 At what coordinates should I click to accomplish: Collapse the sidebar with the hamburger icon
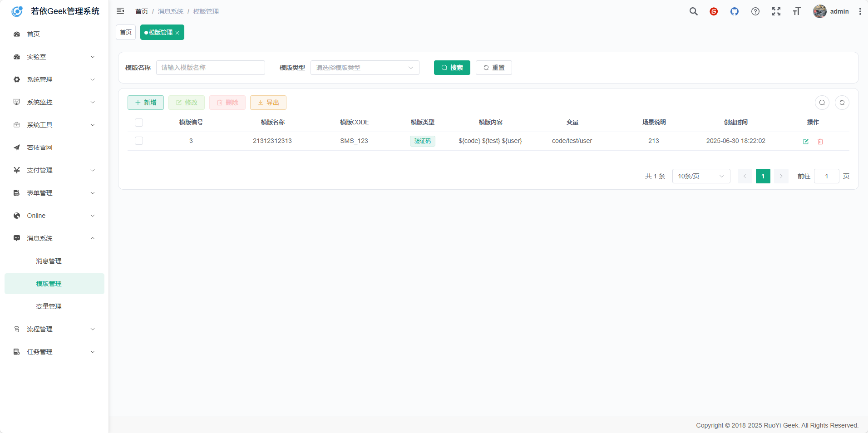pyautogui.click(x=120, y=11)
